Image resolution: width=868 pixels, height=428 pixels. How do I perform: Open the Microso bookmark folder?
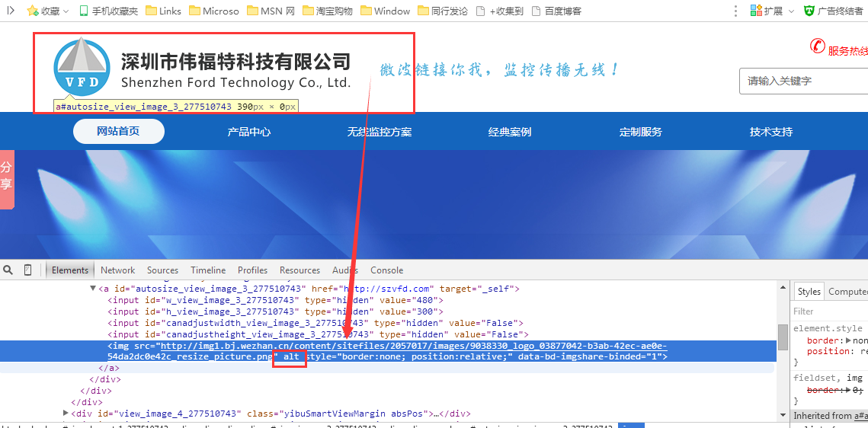click(213, 11)
